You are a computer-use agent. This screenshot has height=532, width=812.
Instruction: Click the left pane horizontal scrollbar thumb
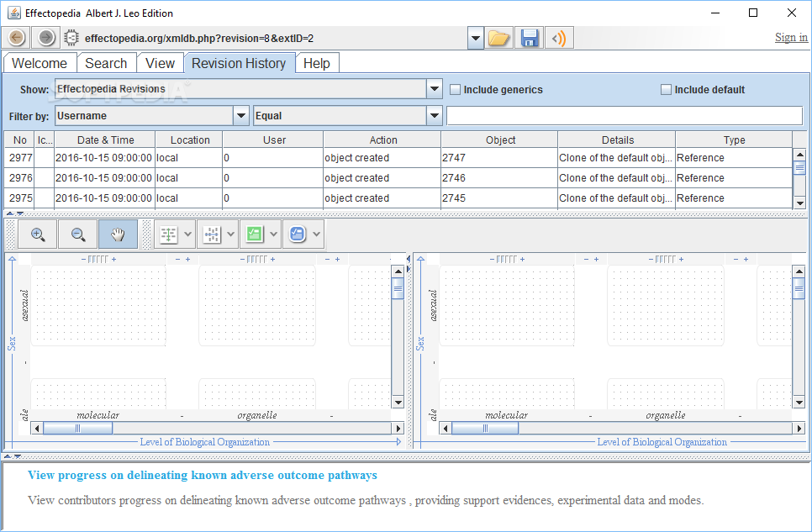[77, 428]
